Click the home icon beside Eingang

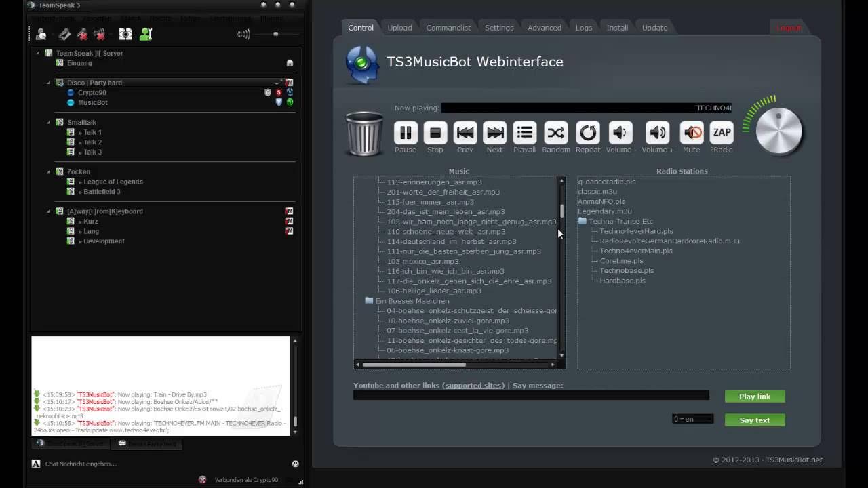pyautogui.click(x=290, y=63)
